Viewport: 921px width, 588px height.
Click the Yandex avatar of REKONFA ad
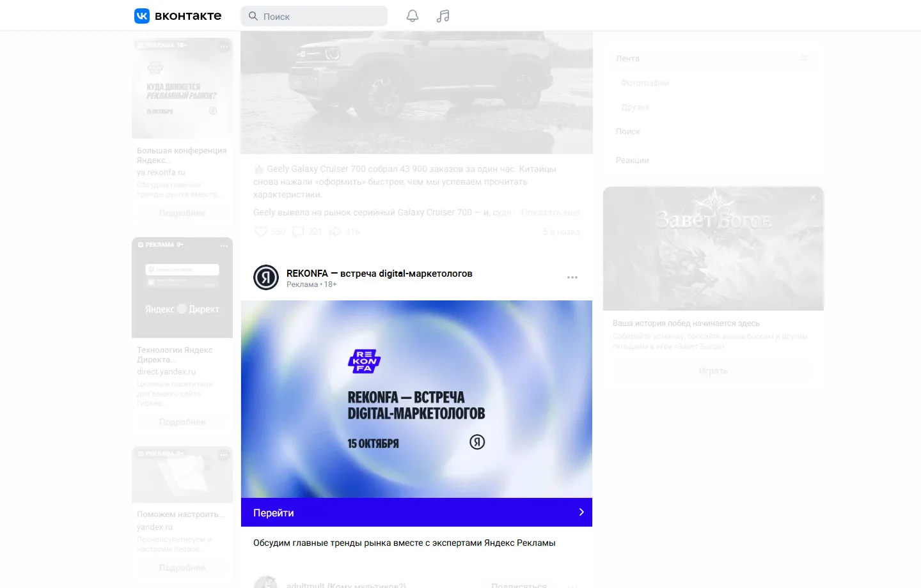coord(266,277)
